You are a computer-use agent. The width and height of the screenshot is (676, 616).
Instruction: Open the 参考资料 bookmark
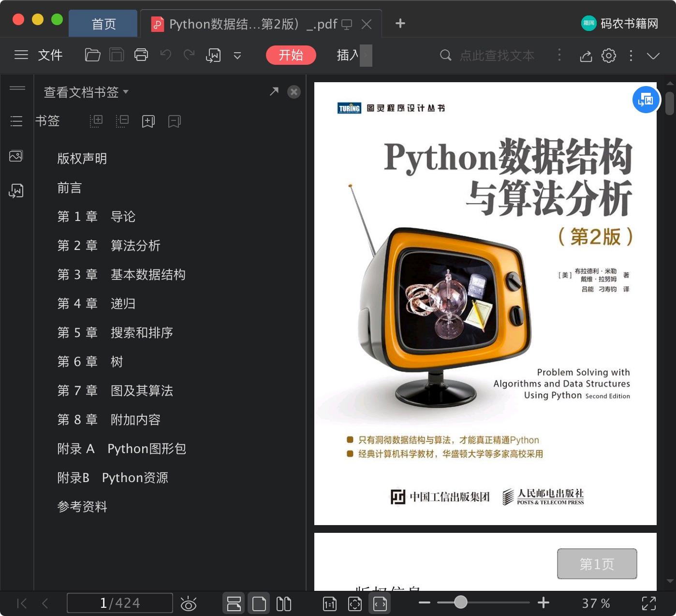82,507
